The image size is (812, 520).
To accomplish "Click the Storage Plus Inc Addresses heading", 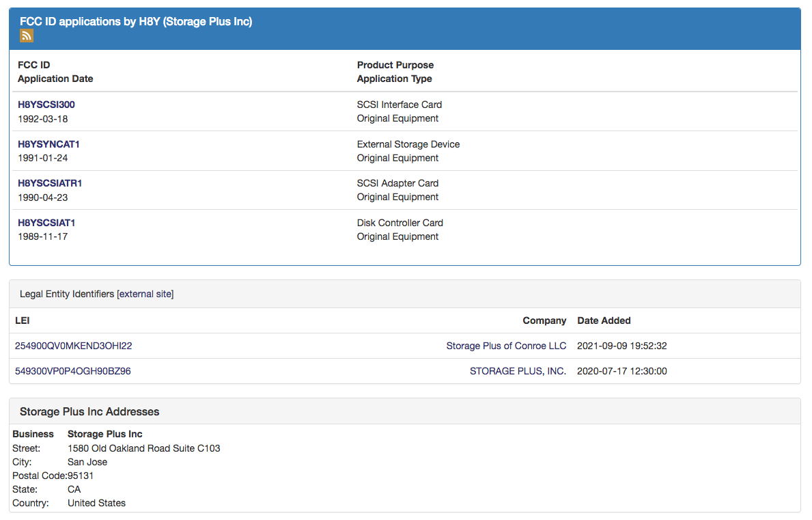I will [89, 411].
